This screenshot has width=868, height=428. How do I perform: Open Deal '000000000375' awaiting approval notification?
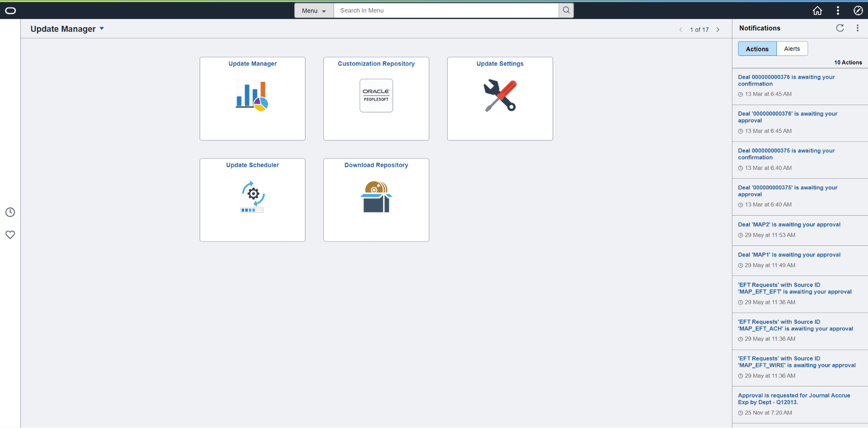[787, 191]
